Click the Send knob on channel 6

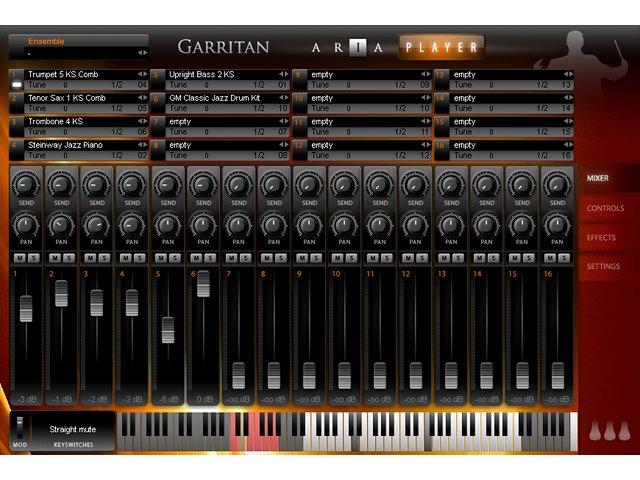203,184
